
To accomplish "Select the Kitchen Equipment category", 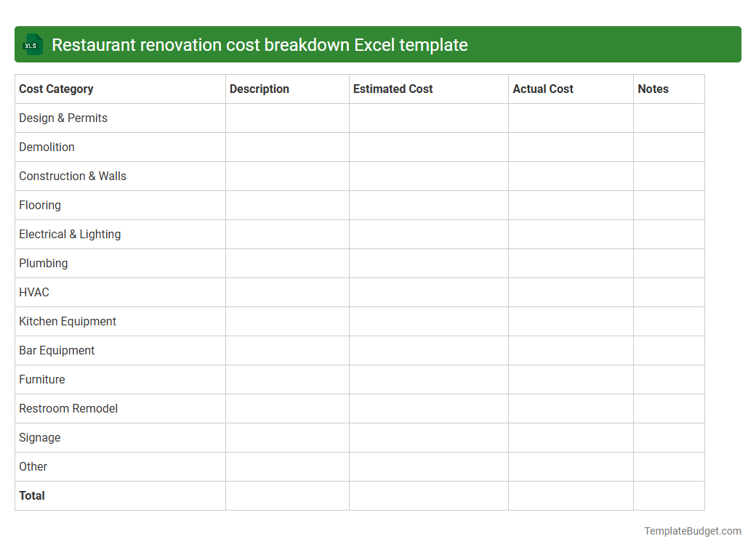I will pos(67,321).
